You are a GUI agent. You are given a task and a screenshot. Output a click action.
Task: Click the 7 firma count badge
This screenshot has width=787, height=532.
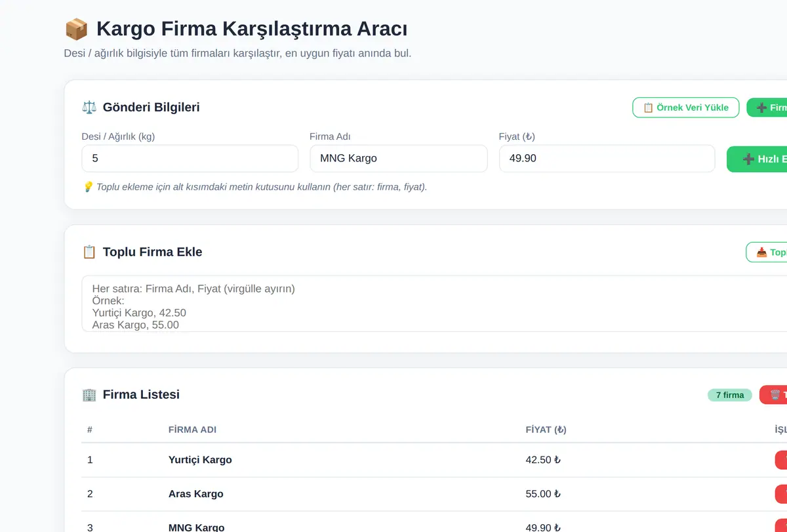tap(730, 395)
